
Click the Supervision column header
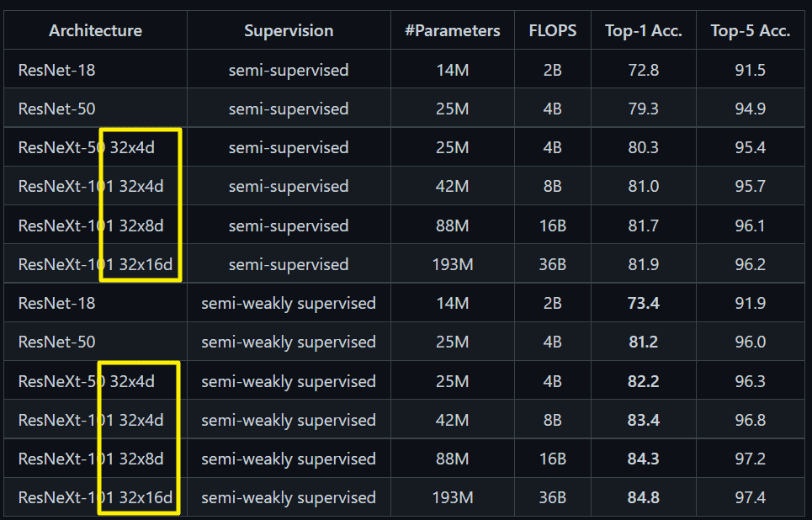(289, 30)
